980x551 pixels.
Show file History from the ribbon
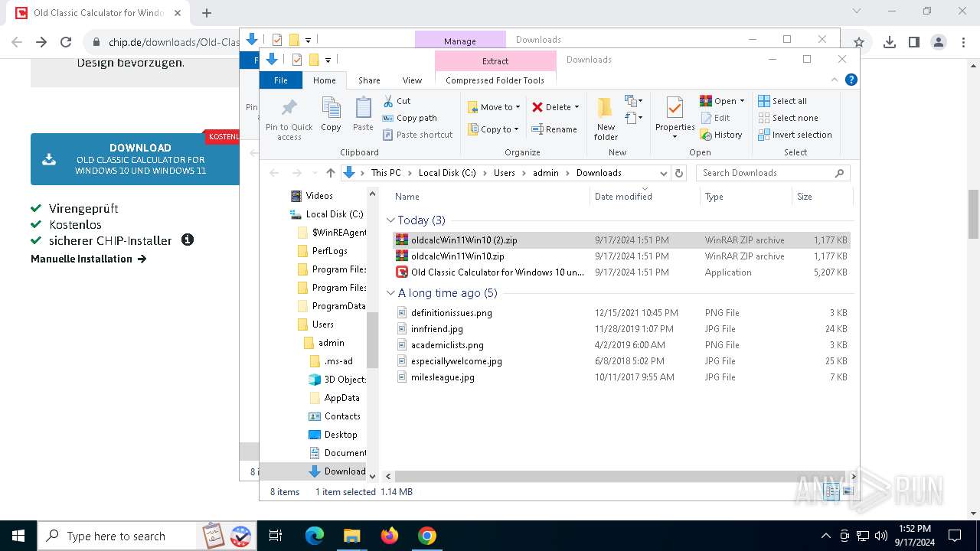(721, 135)
